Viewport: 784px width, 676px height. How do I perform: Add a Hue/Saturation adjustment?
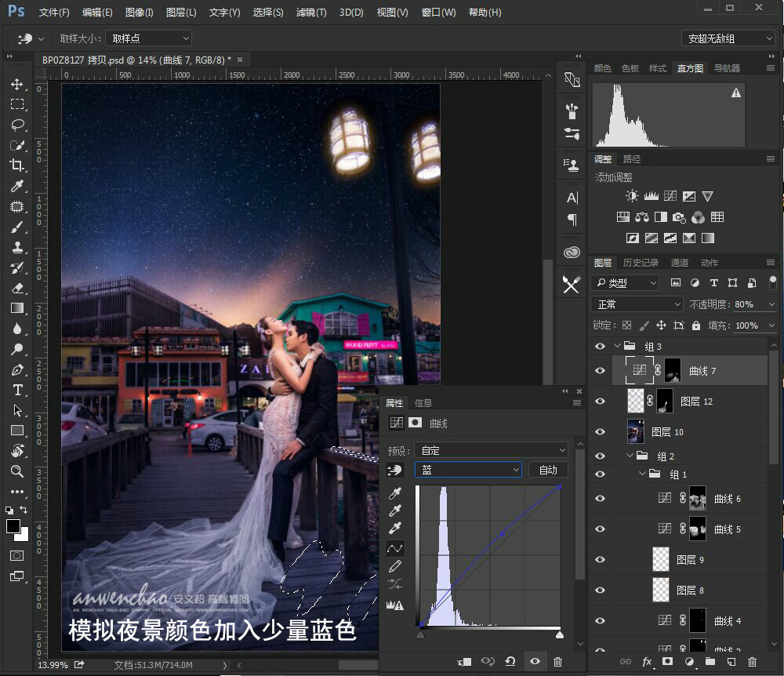623,217
